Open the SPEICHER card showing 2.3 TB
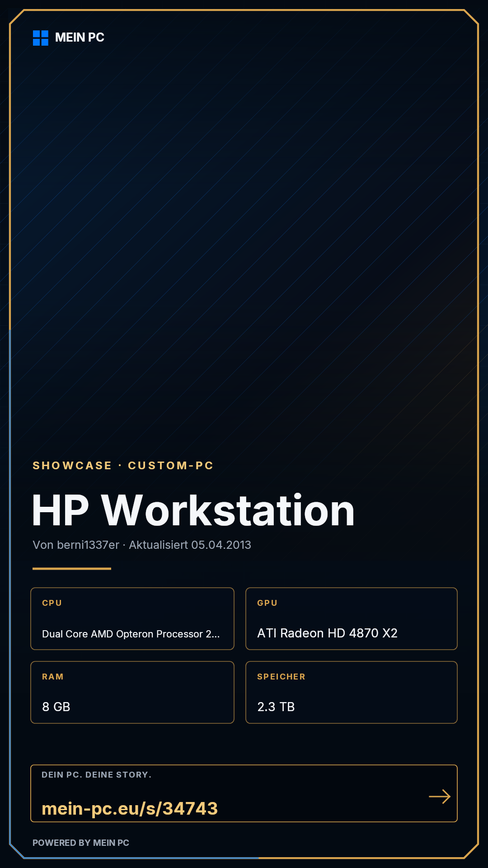 (x=352, y=692)
